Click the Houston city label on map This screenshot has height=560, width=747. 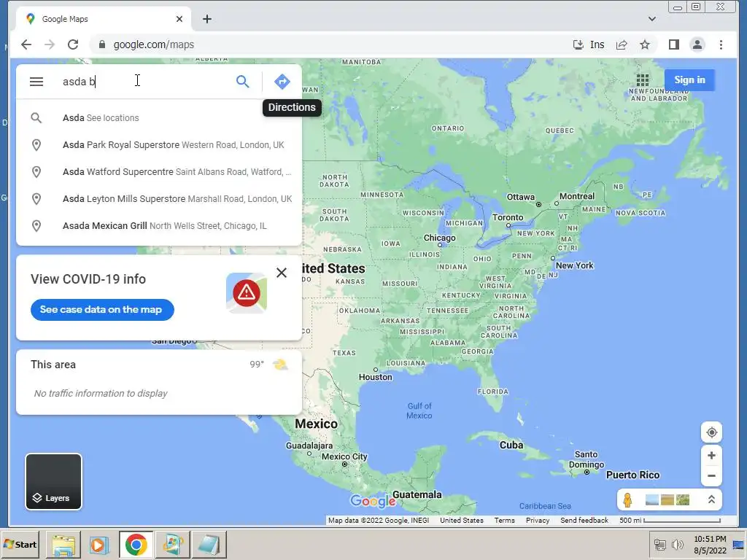tap(376, 377)
